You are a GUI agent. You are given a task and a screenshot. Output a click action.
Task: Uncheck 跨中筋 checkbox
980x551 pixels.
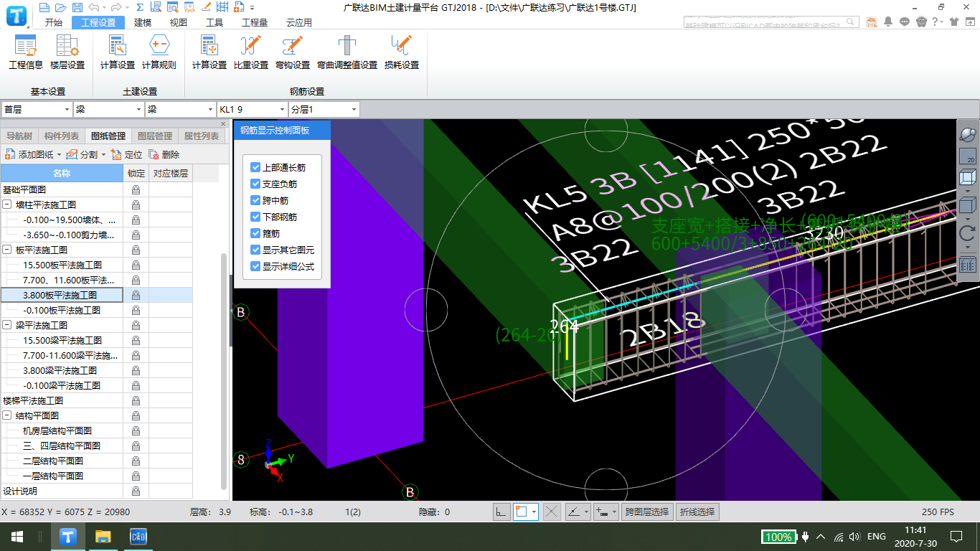[255, 200]
